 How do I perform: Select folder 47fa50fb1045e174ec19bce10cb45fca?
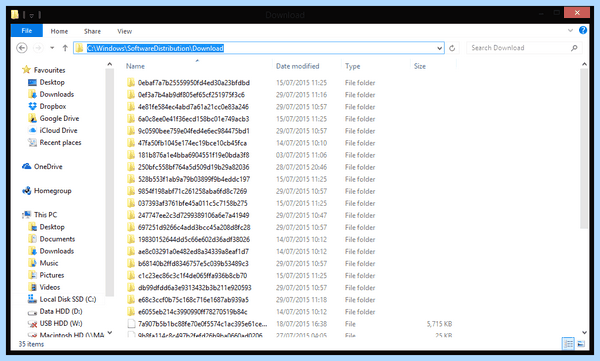pos(192,143)
